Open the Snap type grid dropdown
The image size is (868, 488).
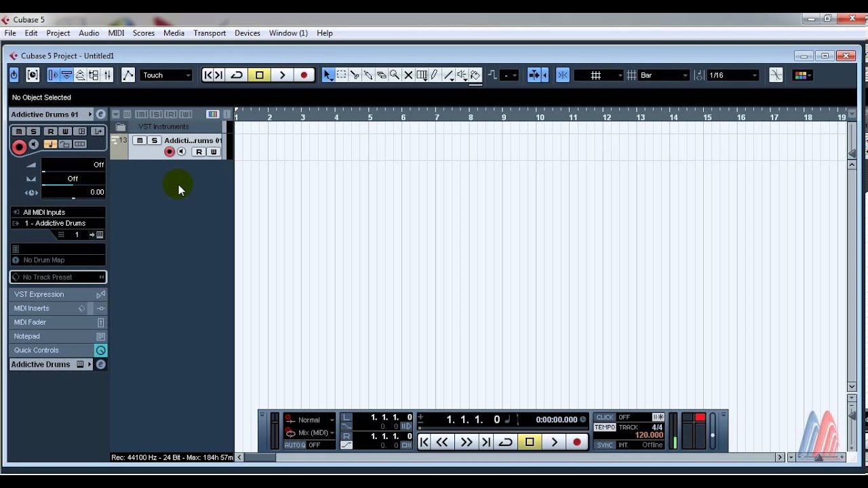click(599, 75)
